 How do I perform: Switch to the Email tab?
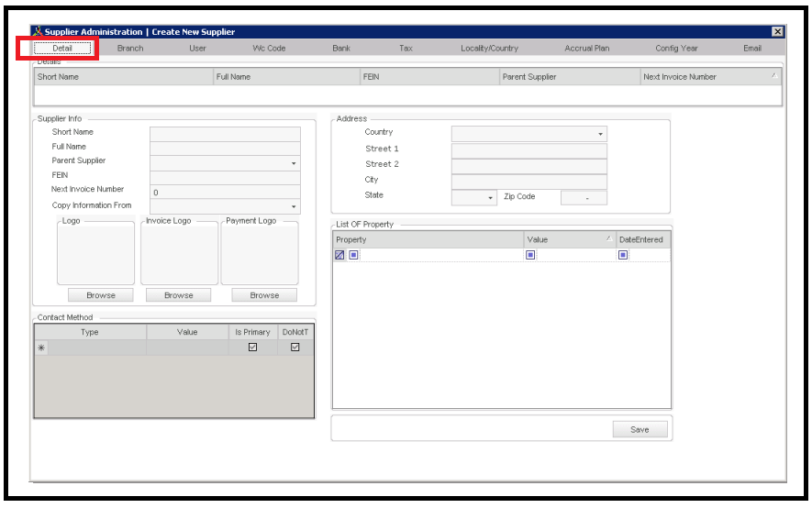(x=752, y=48)
